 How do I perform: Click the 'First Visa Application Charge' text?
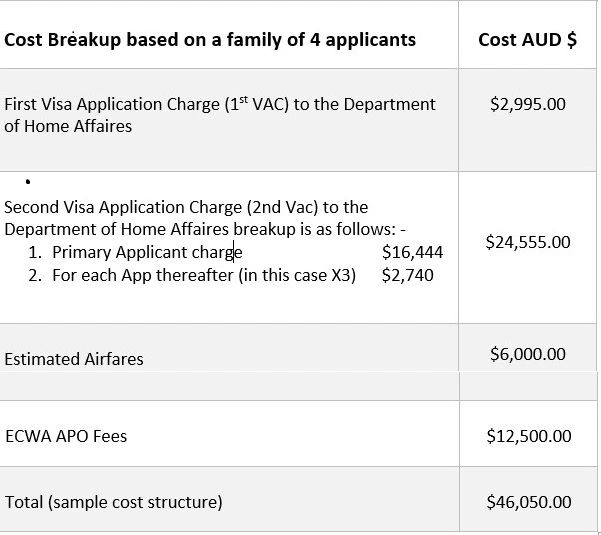tap(220, 104)
